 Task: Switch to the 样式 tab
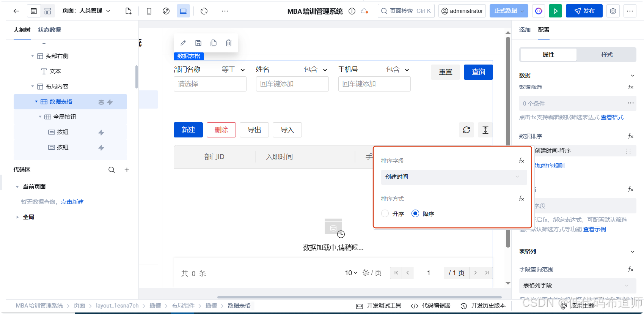[x=607, y=55]
